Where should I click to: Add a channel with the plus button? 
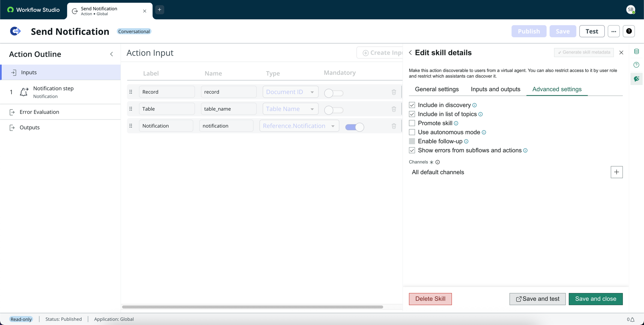pos(617,172)
